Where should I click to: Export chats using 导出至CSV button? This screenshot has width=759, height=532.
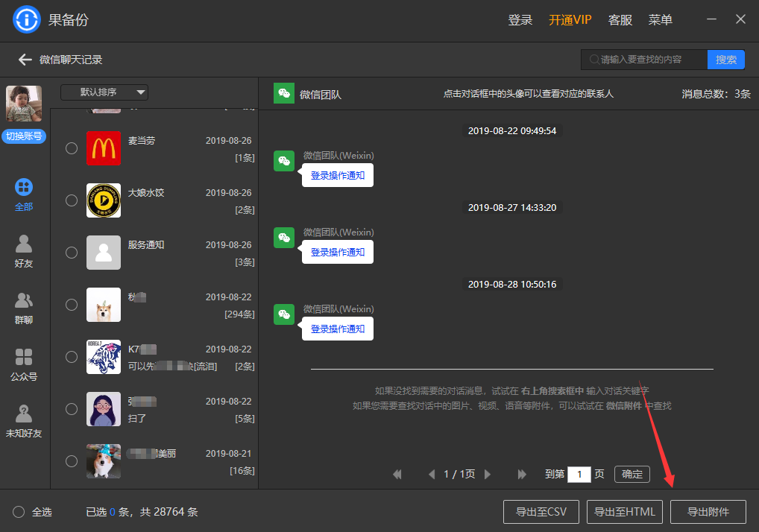pos(541,512)
